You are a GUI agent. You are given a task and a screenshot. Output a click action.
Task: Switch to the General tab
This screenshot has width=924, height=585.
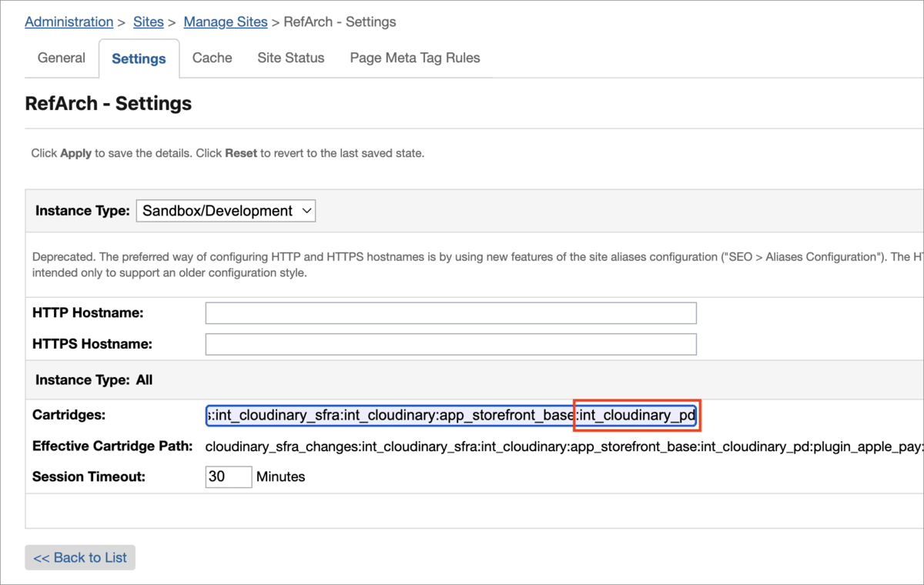pyautogui.click(x=62, y=58)
